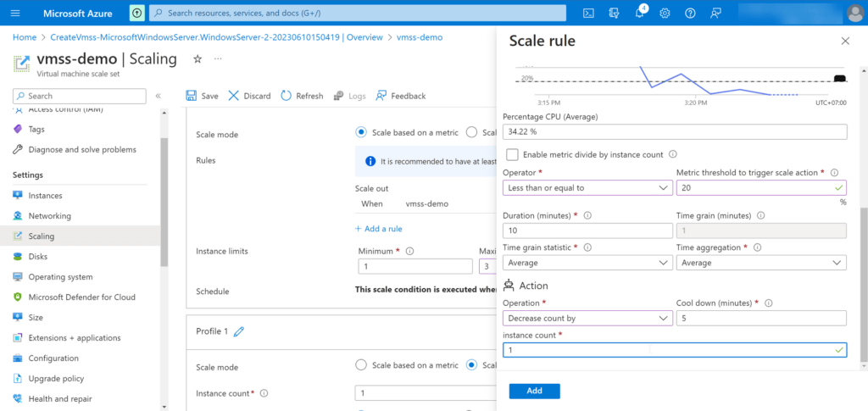The image size is (868, 411).
Task: Go to Home breadcrumb
Action: pyautogui.click(x=25, y=37)
